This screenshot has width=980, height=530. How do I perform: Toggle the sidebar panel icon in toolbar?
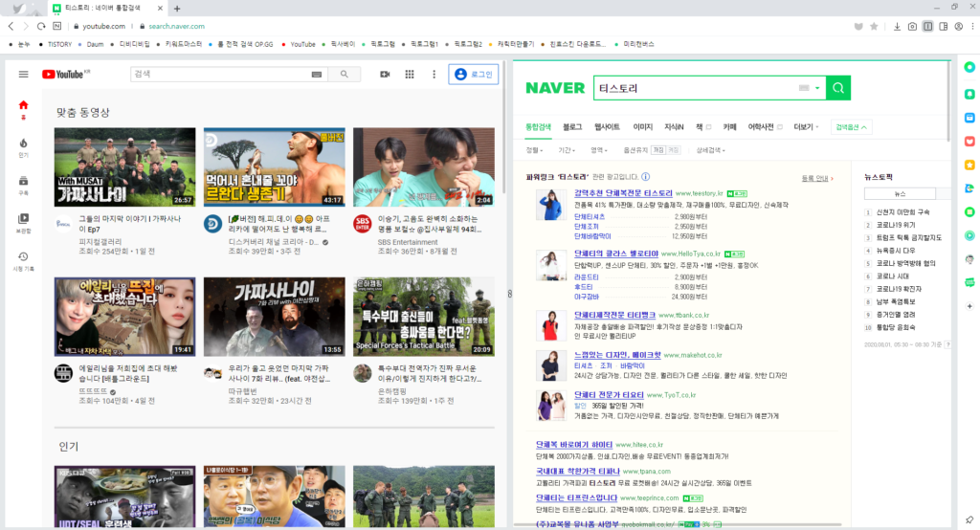click(x=943, y=26)
